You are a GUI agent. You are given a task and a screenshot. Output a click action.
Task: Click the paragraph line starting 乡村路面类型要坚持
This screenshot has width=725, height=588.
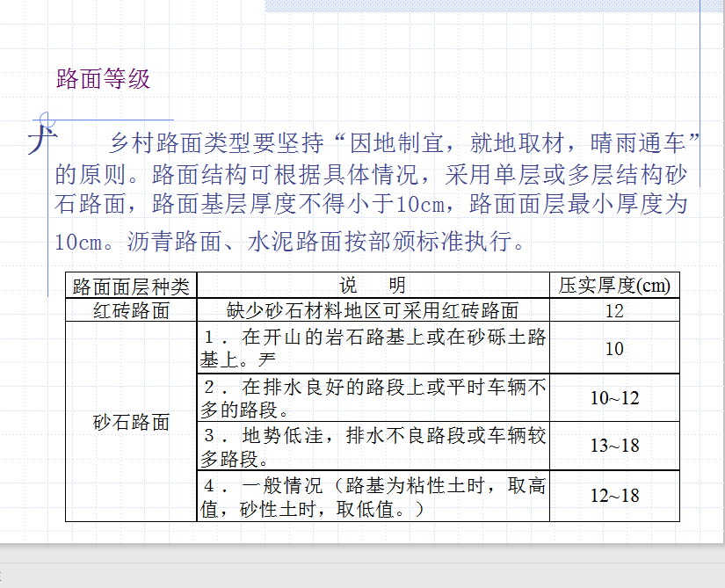tap(405, 143)
